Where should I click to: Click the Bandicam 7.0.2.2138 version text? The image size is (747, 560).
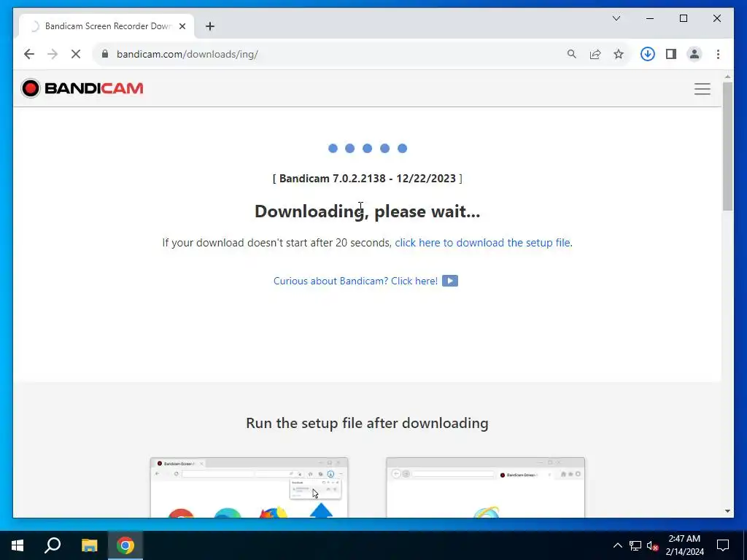click(x=368, y=179)
